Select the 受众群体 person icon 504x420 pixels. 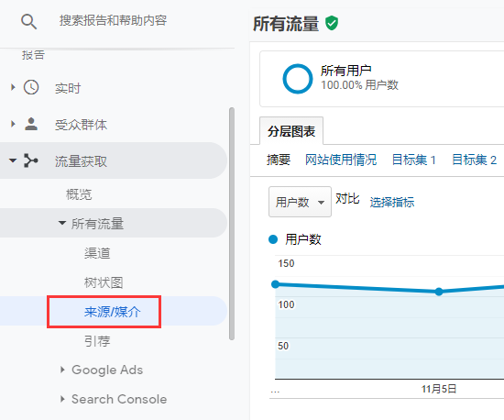tap(31, 124)
